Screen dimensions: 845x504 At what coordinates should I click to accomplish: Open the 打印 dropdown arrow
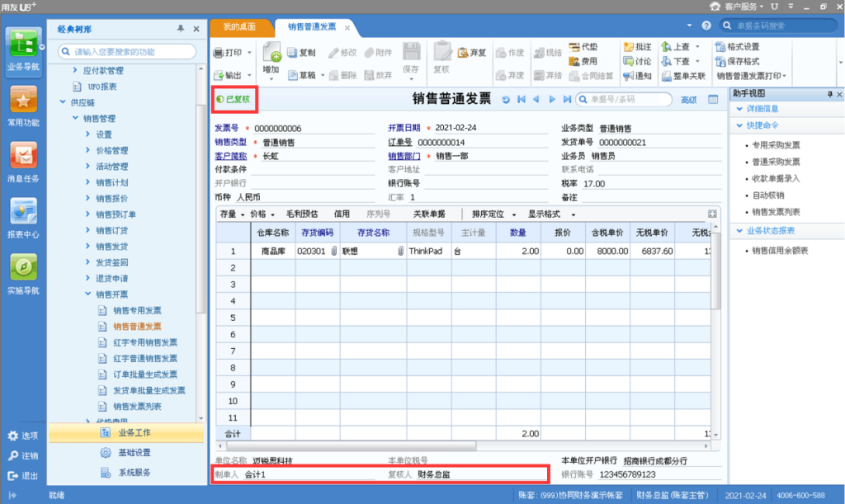[x=249, y=53]
